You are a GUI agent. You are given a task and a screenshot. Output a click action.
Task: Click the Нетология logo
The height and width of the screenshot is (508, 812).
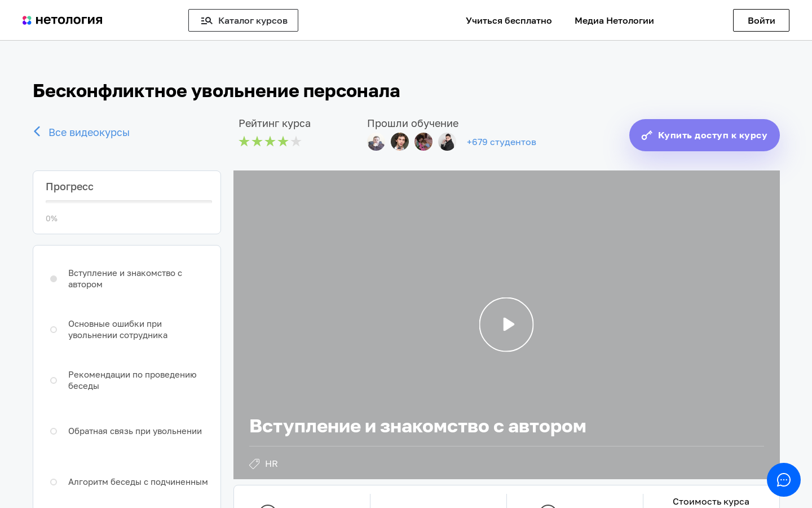point(63,20)
